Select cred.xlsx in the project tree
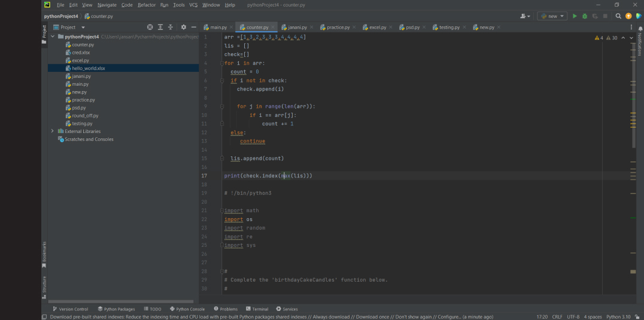The height and width of the screenshot is (320, 644). (x=80, y=53)
